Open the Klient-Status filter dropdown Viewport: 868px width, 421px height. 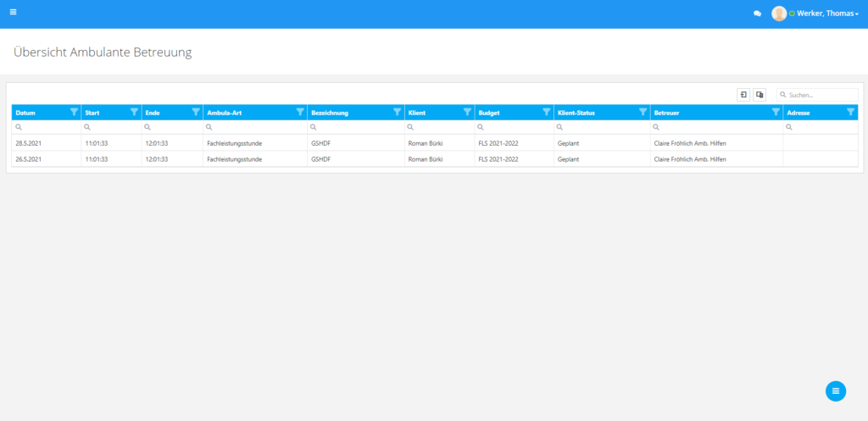(x=643, y=112)
